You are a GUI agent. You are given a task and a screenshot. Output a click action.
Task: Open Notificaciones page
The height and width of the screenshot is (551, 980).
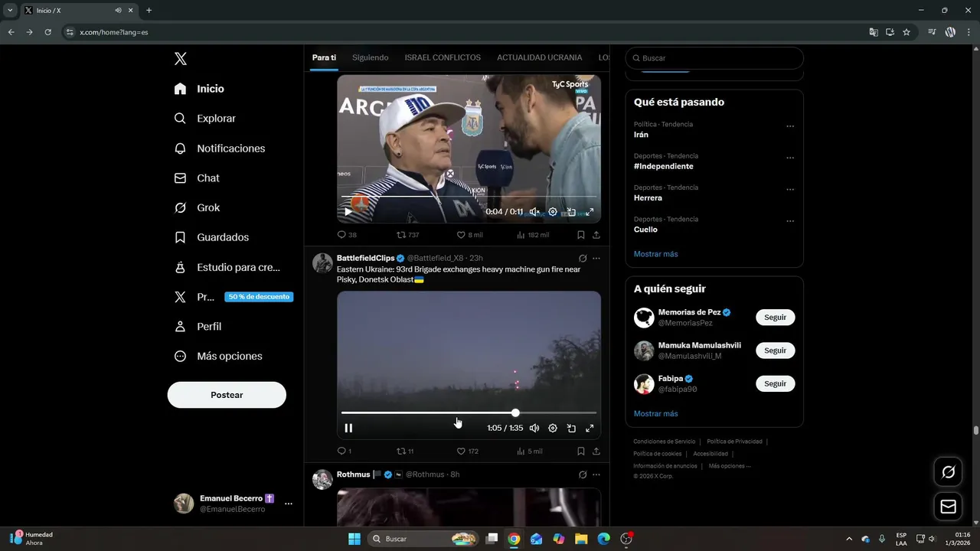click(x=220, y=148)
